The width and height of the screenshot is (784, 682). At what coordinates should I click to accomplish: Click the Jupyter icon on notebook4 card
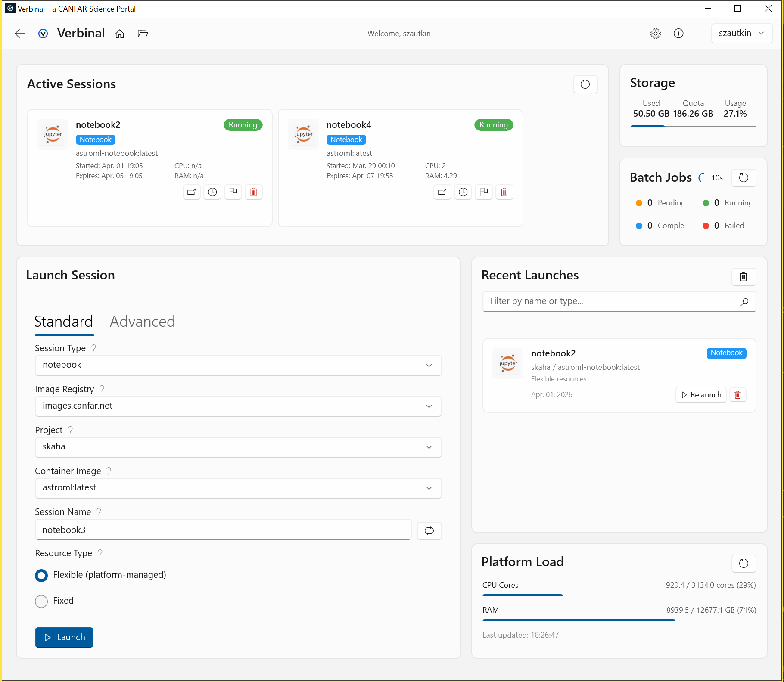303,134
